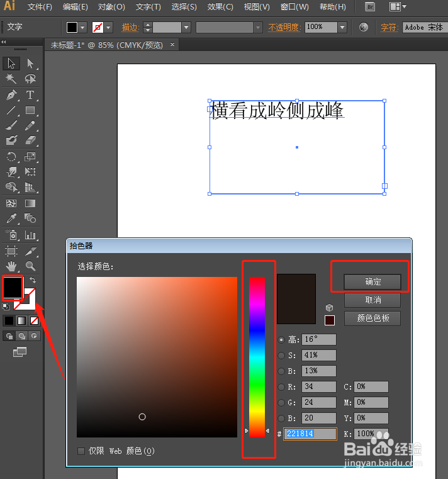
Task: Enable Draw Normal mode
Action: point(9,336)
